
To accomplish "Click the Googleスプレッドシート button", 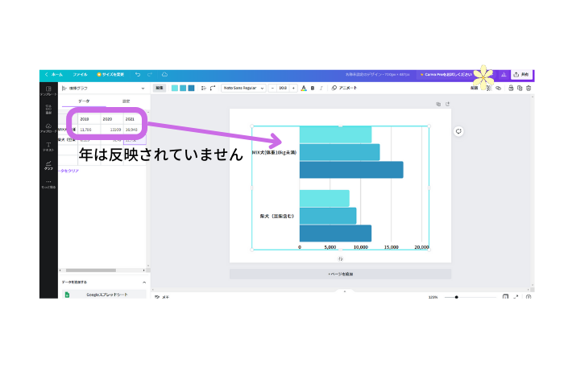I will pyautogui.click(x=104, y=295).
